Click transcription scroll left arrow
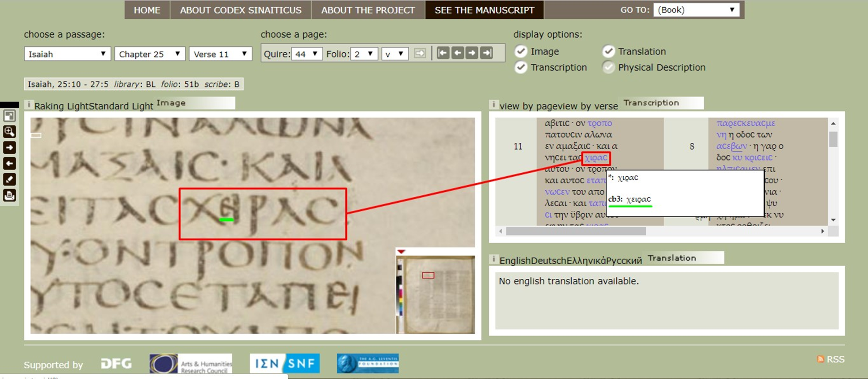Screen dimensions: 868x379 coord(501,231)
